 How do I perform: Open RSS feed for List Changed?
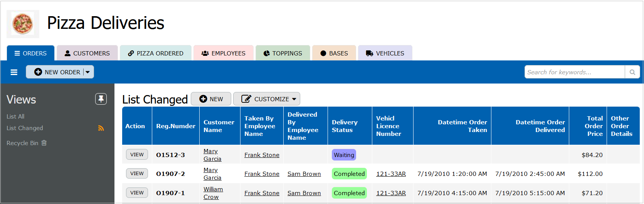tap(101, 128)
